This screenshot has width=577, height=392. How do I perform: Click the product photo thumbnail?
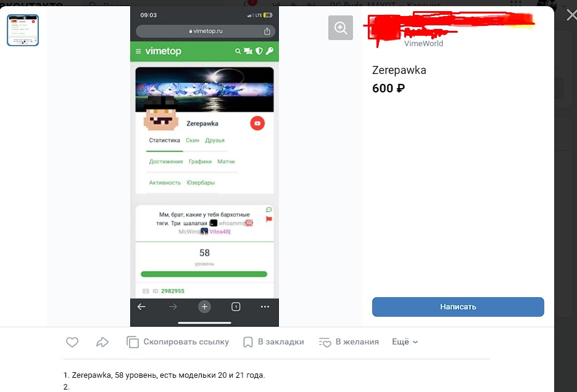click(x=23, y=30)
